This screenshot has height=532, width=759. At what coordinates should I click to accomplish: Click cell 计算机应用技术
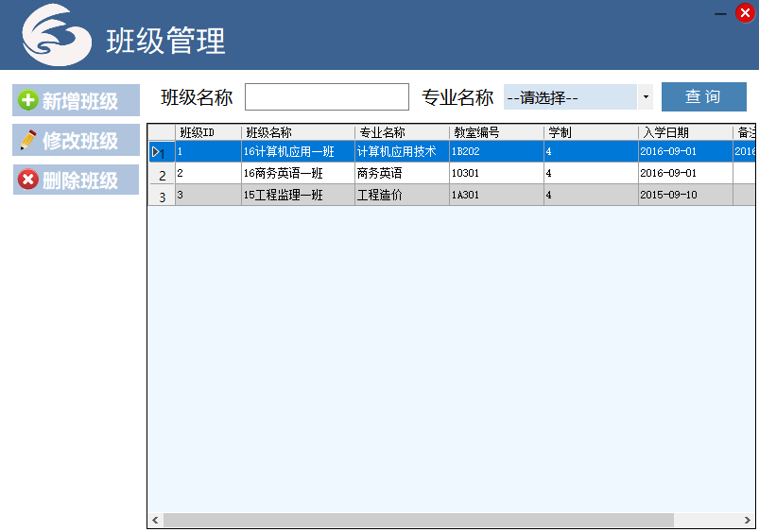[402, 151]
